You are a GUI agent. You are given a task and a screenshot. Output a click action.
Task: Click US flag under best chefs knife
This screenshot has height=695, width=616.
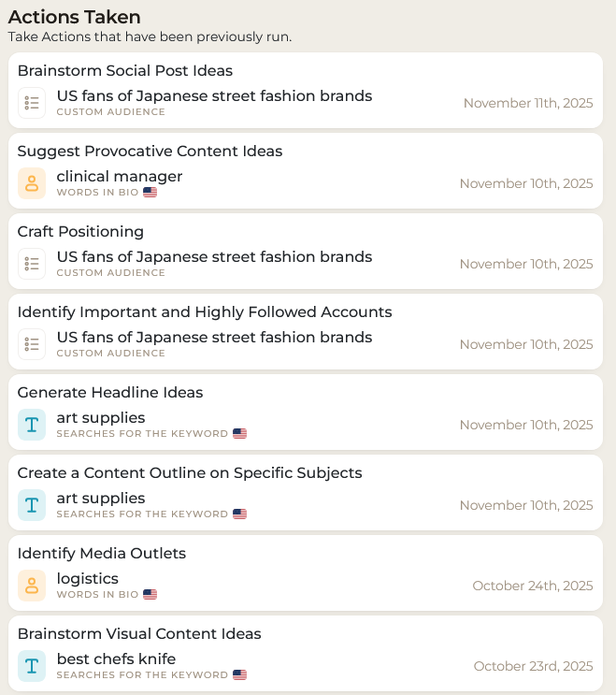pos(240,675)
